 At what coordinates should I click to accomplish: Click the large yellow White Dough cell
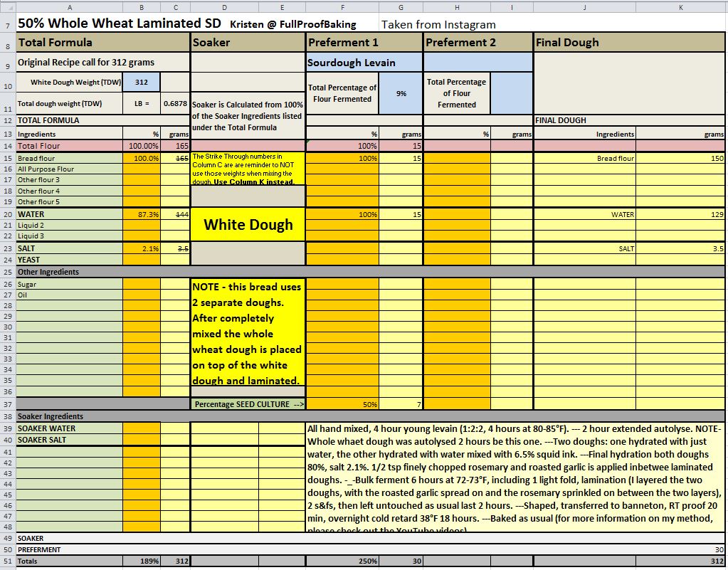[248, 224]
